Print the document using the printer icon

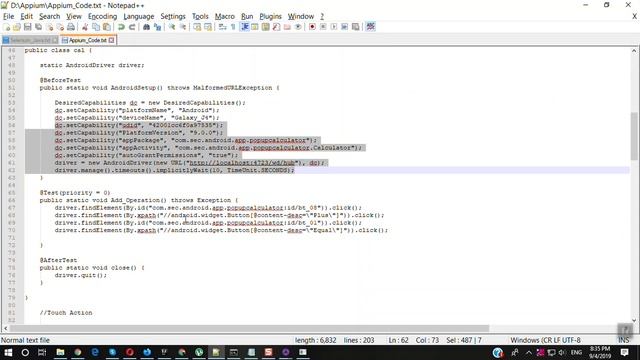71,27
